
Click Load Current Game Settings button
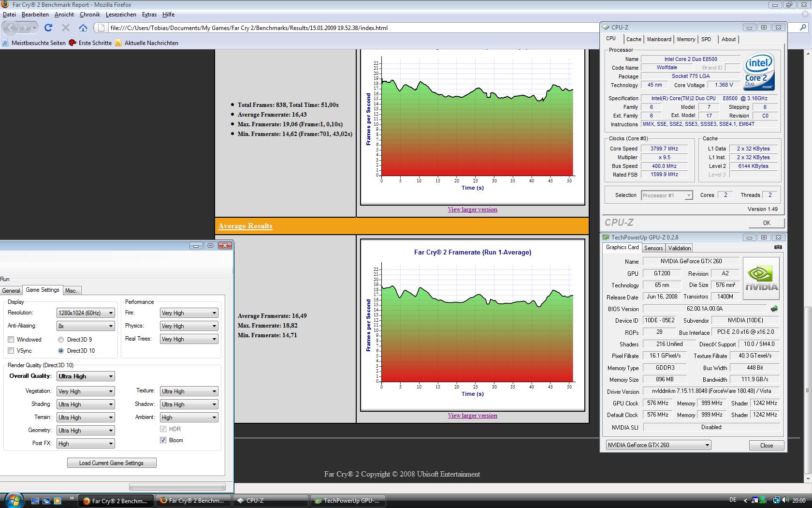click(x=112, y=463)
